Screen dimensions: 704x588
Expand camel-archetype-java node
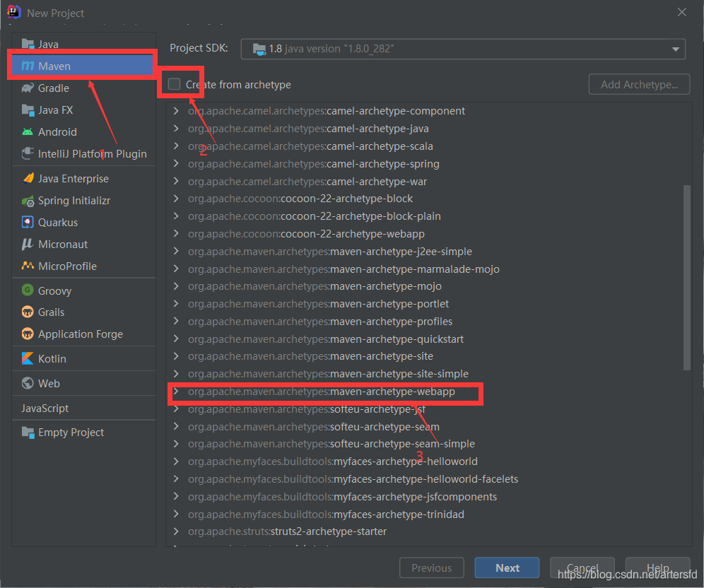click(x=176, y=129)
